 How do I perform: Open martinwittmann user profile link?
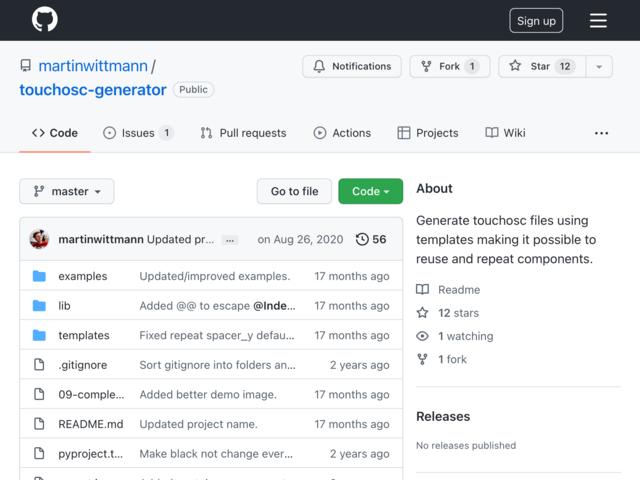[93, 66]
